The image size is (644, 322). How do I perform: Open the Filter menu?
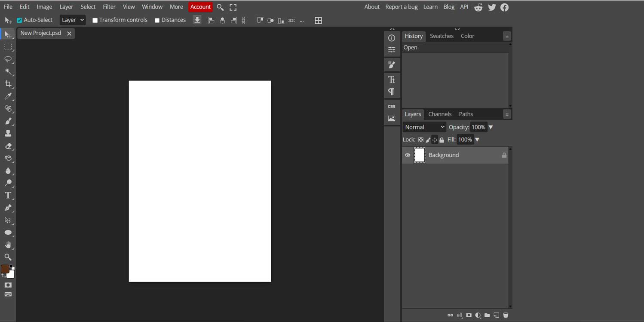coord(109,6)
